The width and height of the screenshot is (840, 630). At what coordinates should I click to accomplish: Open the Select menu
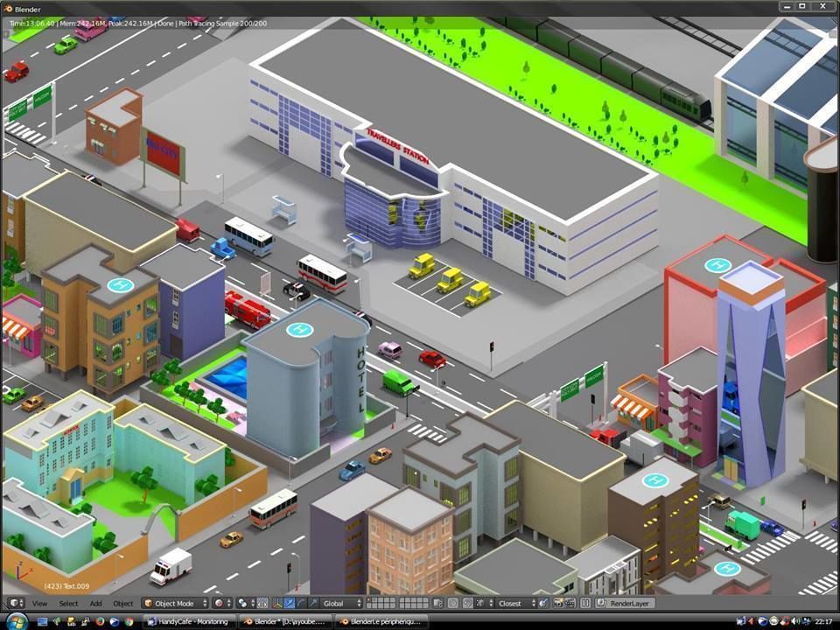click(x=68, y=603)
